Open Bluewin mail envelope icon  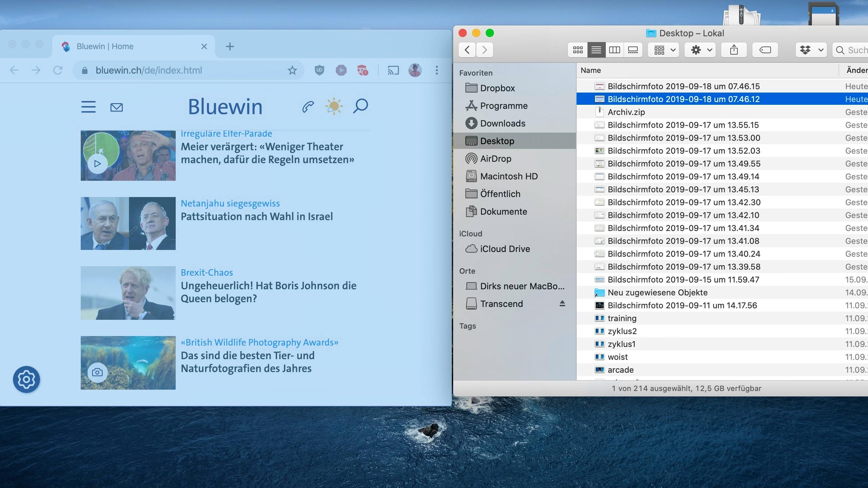coord(116,108)
